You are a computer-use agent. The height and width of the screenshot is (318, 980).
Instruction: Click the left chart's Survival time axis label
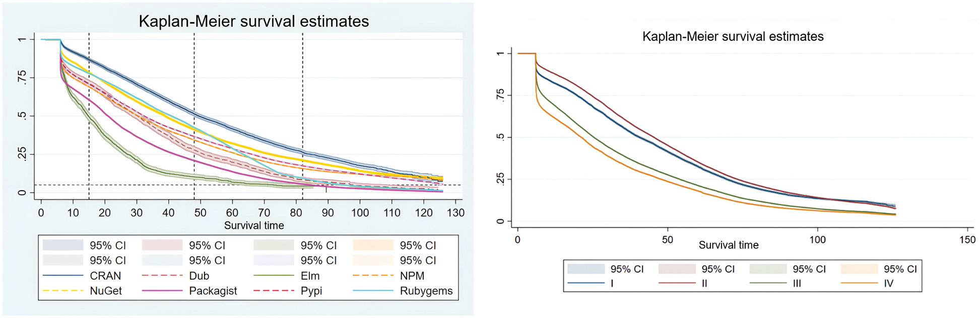tap(254, 225)
